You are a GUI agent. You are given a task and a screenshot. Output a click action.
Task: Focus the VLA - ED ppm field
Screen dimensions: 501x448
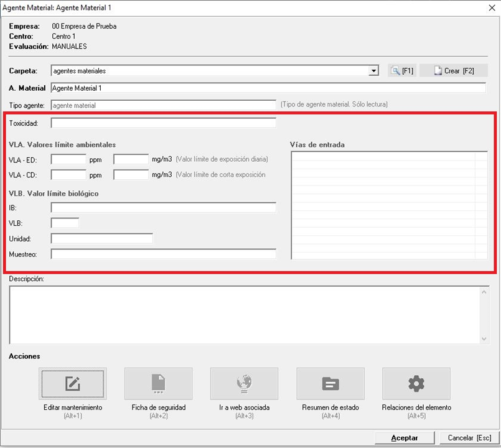click(x=68, y=159)
